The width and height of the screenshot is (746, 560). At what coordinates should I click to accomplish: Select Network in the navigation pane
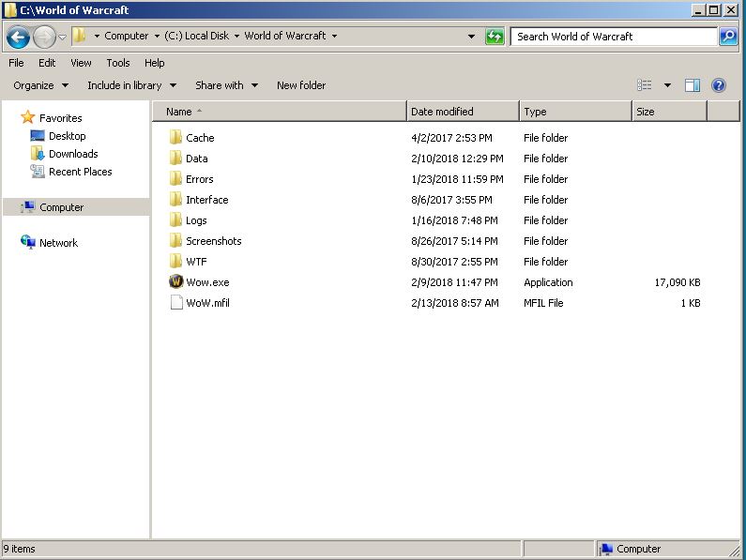(58, 243)
